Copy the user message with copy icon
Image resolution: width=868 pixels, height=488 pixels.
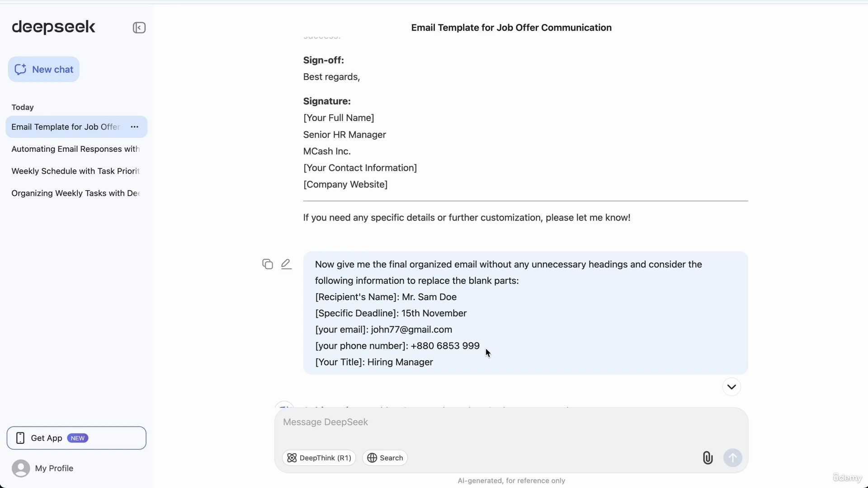click(268, 264)
